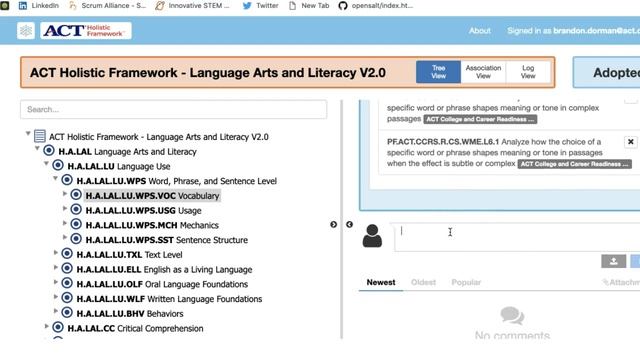640x360 pixels.
Task: Collapse the H.A.LAL.LU.WPS node
Action: point(55,178)
